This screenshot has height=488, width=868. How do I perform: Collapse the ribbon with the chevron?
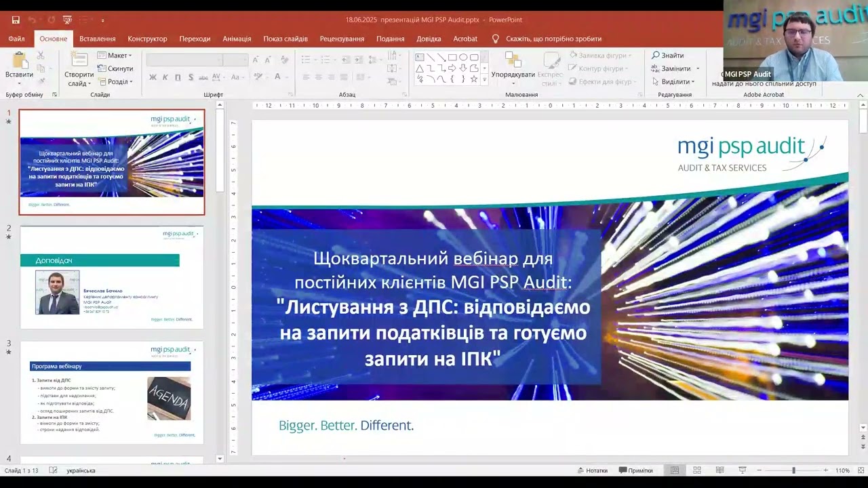[860, 95]
